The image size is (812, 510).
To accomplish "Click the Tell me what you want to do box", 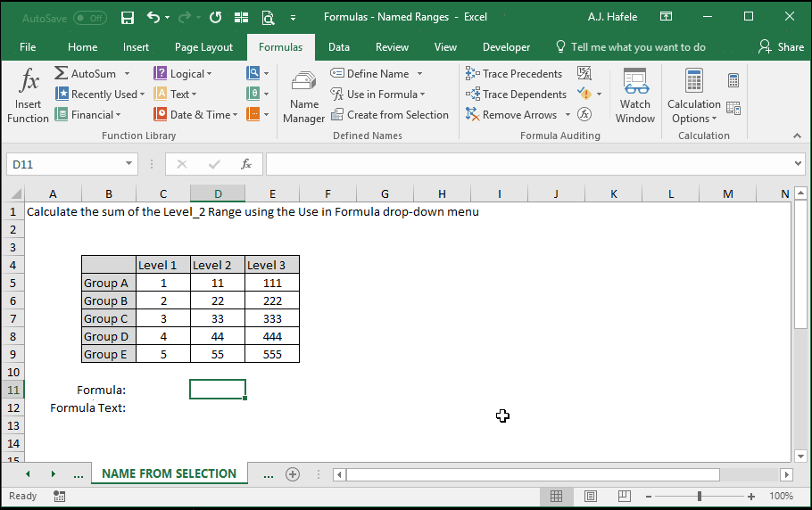I will click(x=631, y=47).
